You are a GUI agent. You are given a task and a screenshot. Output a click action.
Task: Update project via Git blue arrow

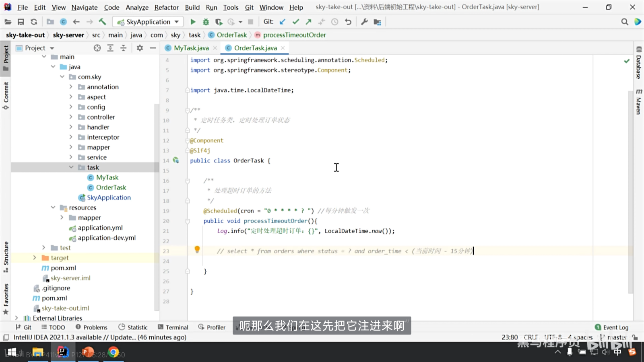(x=283, y=22)
